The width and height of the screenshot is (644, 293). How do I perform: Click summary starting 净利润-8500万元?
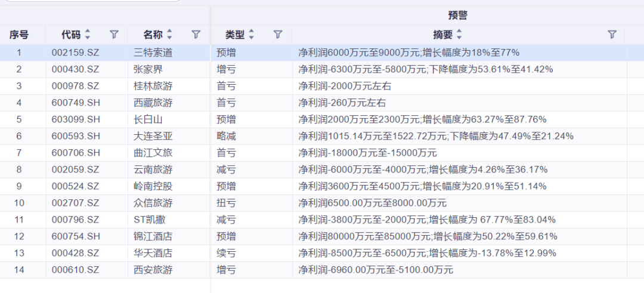427,253
